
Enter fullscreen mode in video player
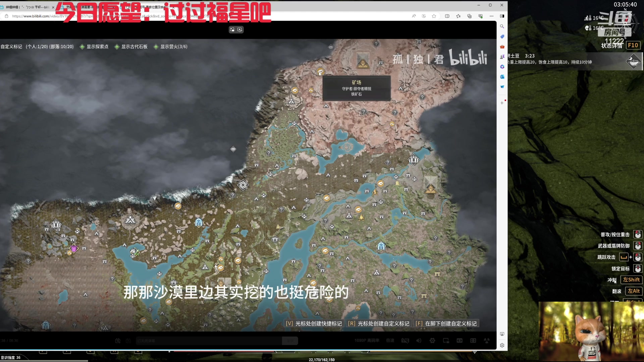[x=487, y=341]
